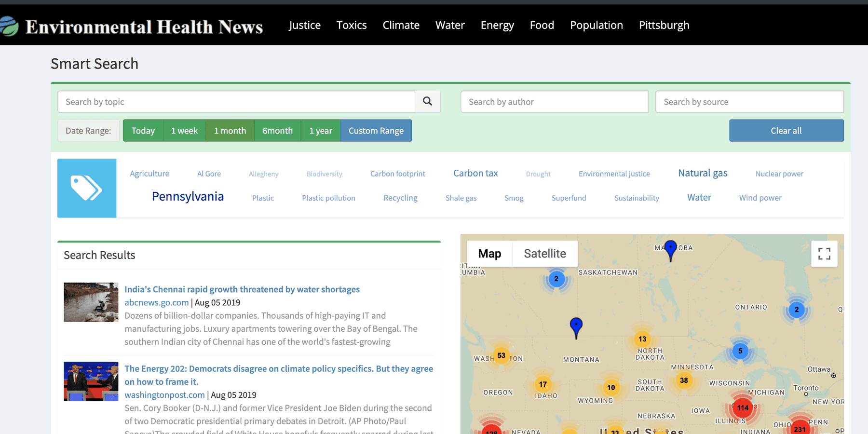The width and height of the screenshot is (868, 434).
Task: Open the Climate section from the navigation
Action: coord(401,25)
